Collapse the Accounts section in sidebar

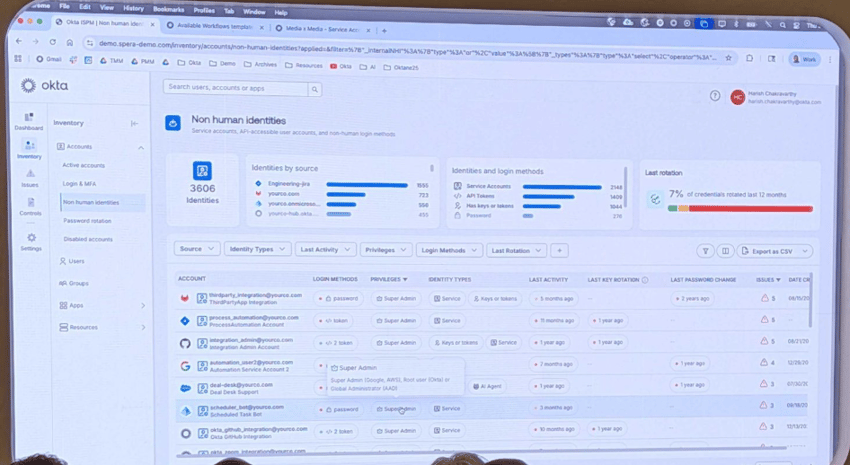140,147
